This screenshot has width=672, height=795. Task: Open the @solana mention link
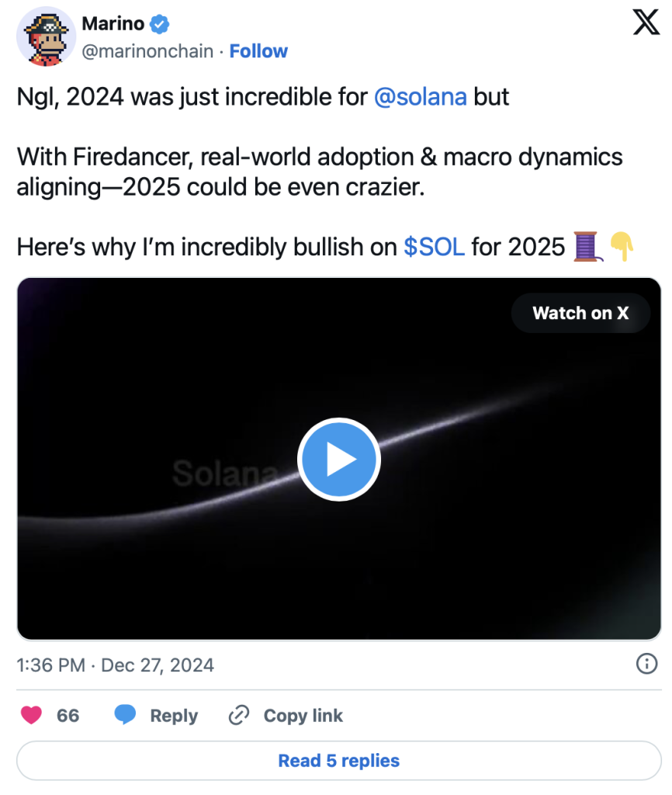[x=420, y=97]
